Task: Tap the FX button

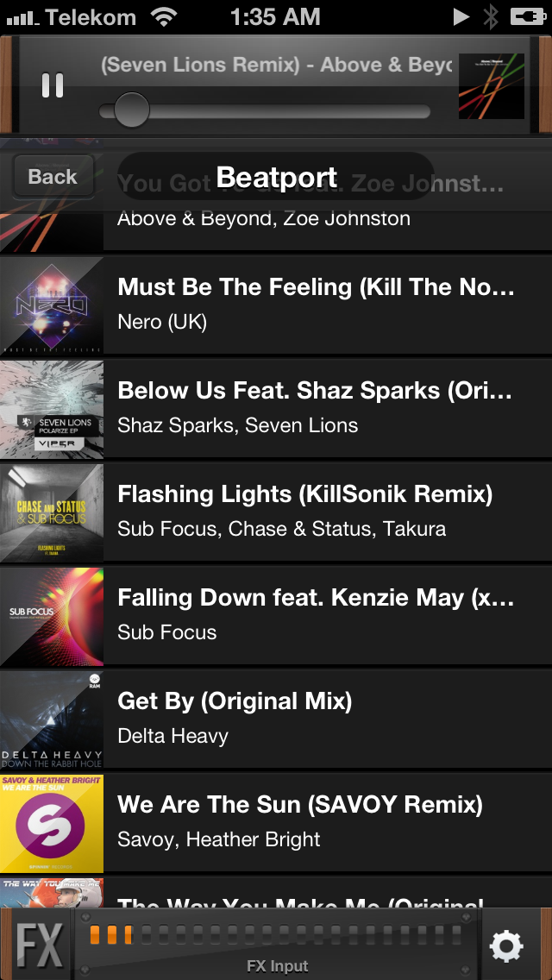Action: 39,945
